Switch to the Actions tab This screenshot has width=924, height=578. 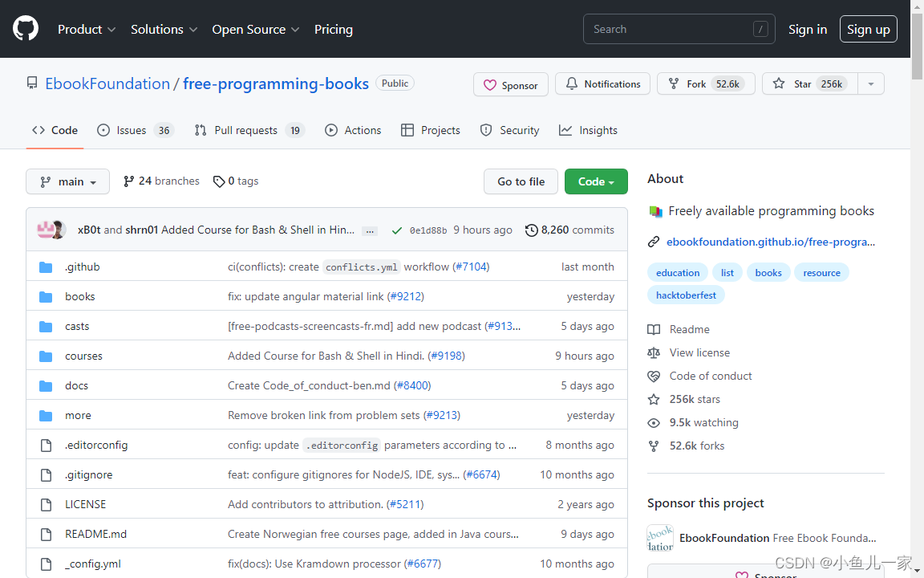(x=353, y=130)
